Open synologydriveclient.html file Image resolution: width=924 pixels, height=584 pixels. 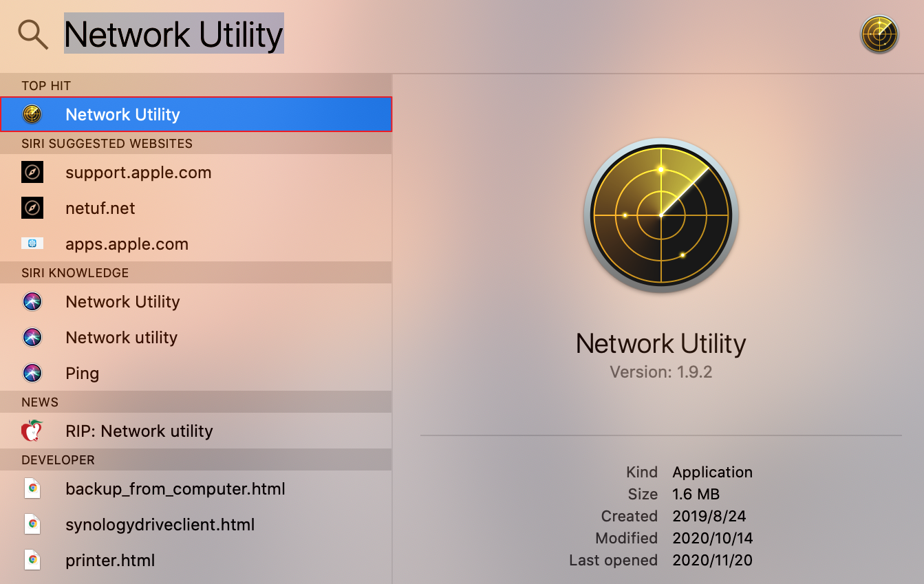pos(196,524)
